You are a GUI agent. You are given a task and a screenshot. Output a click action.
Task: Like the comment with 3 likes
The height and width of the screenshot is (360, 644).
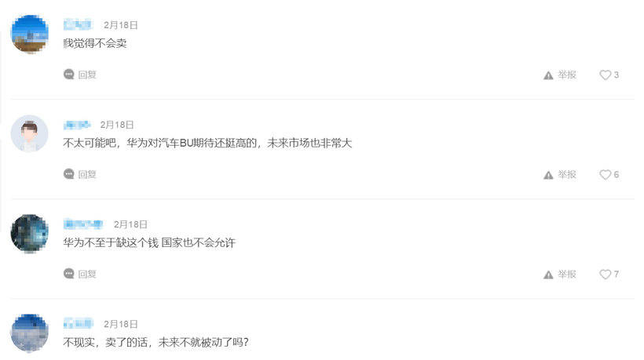coord(605,75)
